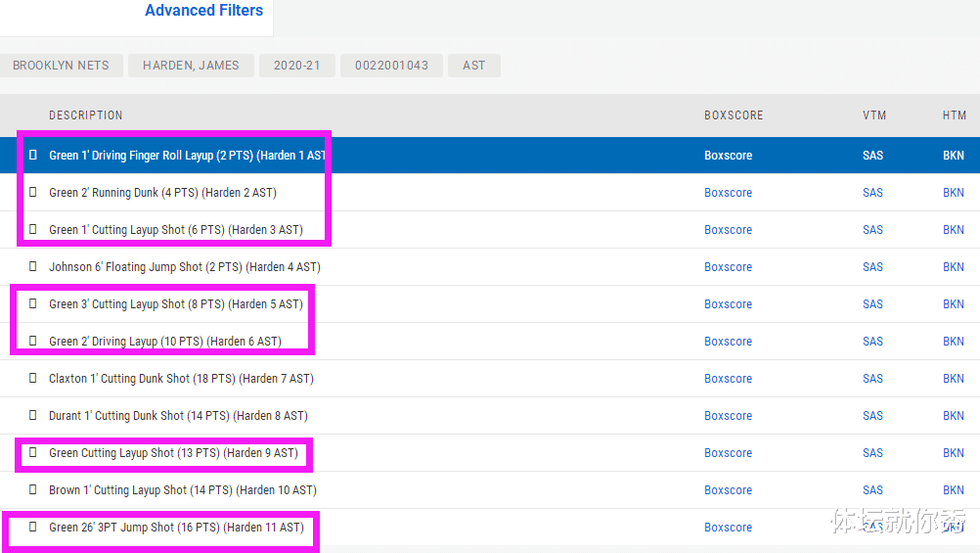Click the AST filter chip

(x=473, y=66)
